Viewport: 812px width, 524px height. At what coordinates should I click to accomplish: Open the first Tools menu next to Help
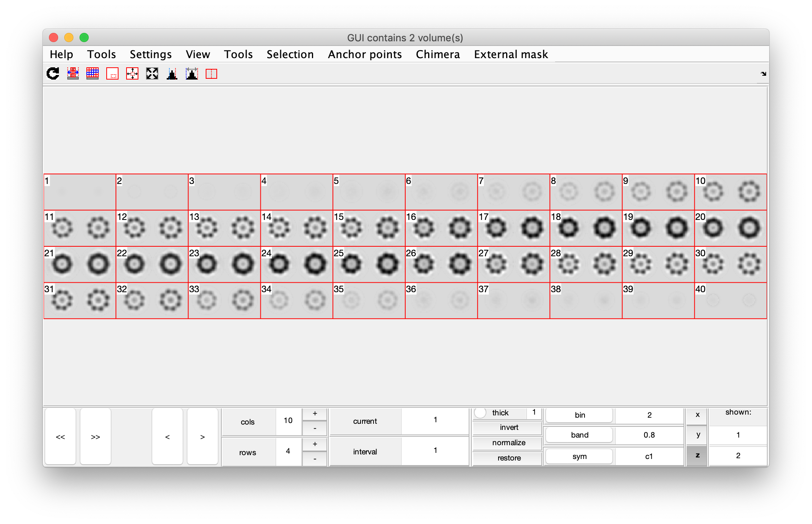(102, 54)
